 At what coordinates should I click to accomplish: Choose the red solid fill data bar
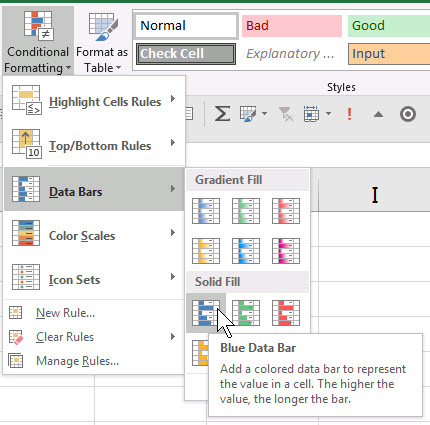point(286,313)
